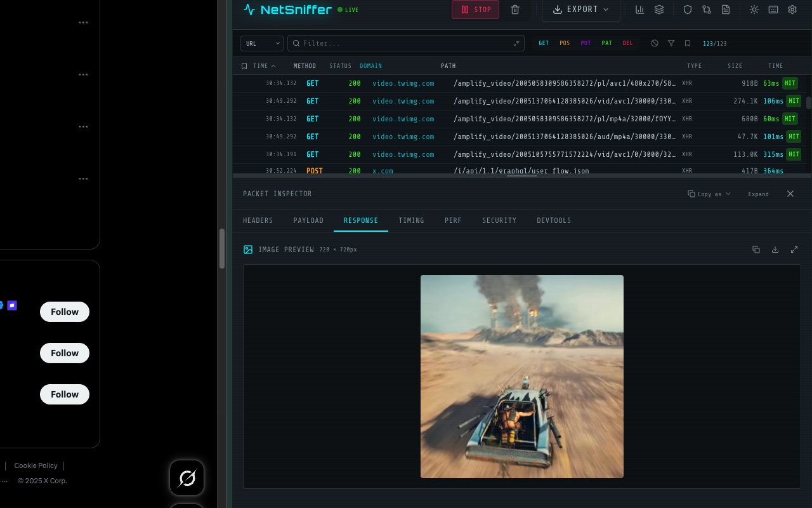Click the STOP capture button
Viewport: 812px width, 508px height.
point(475,10)
